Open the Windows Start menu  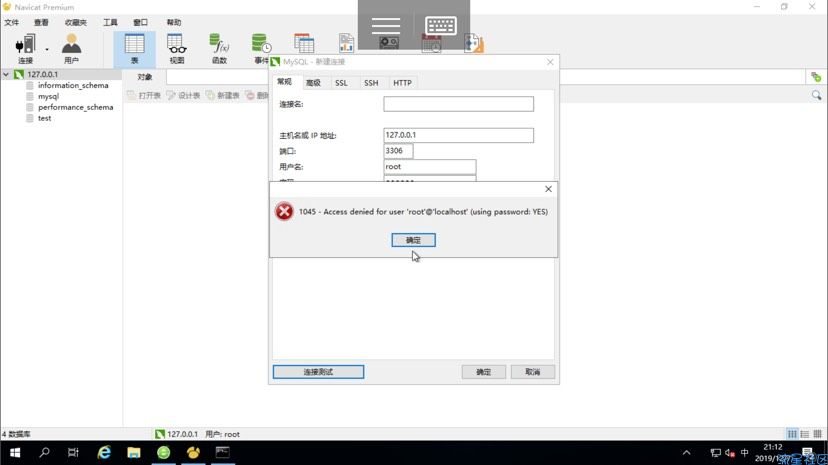click(x=15, y=453)
